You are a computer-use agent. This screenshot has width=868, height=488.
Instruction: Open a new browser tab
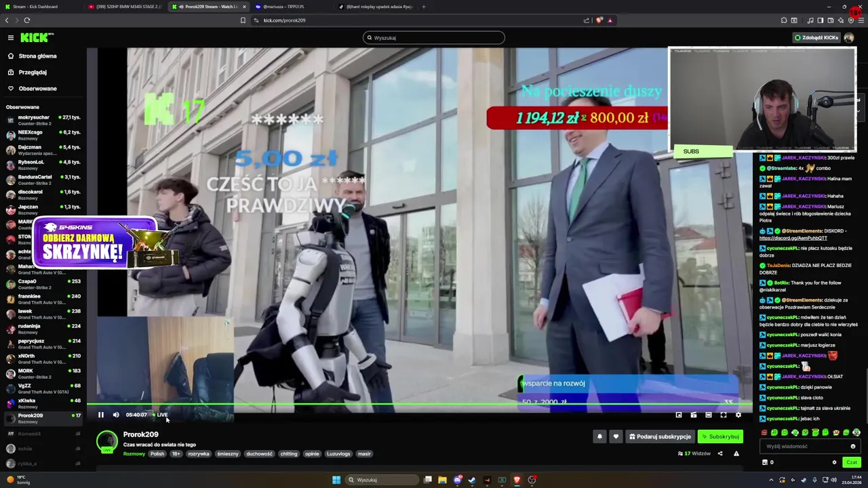pyautogui.click(x=424, y=7)
